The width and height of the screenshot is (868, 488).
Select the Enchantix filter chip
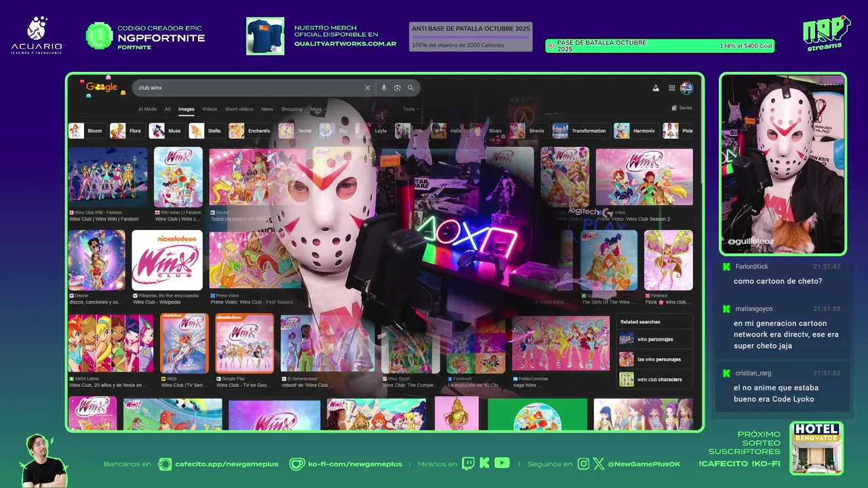(x=250, y=131)
